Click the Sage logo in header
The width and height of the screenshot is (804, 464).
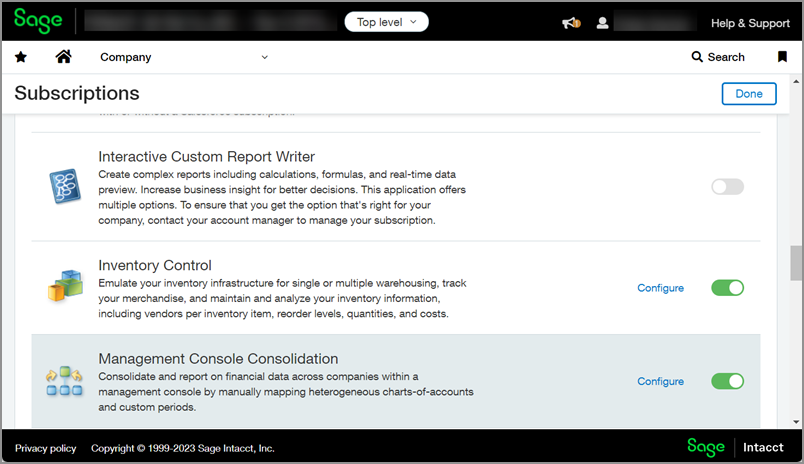click(x=38, y=21)
